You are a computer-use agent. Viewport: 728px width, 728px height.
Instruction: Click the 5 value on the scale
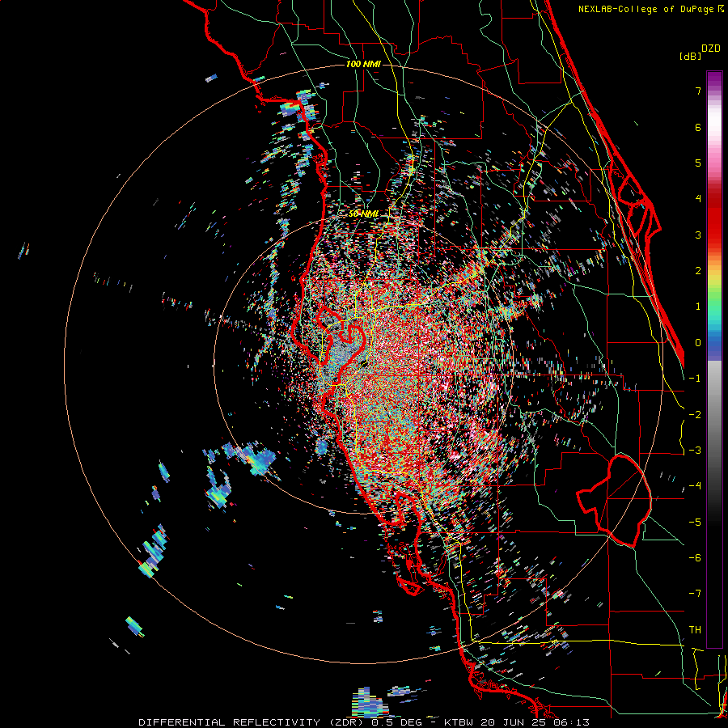(698, 163)
